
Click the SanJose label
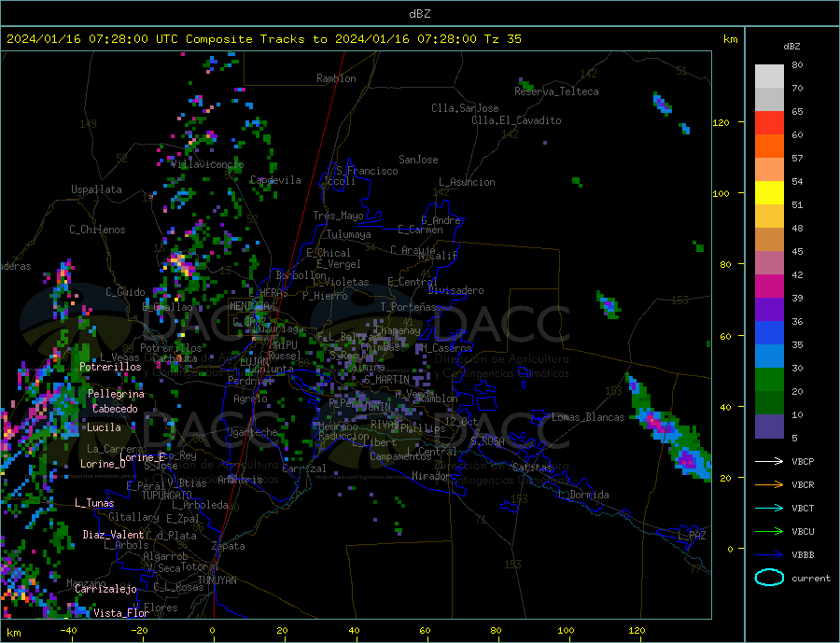[x=418, y=160]
